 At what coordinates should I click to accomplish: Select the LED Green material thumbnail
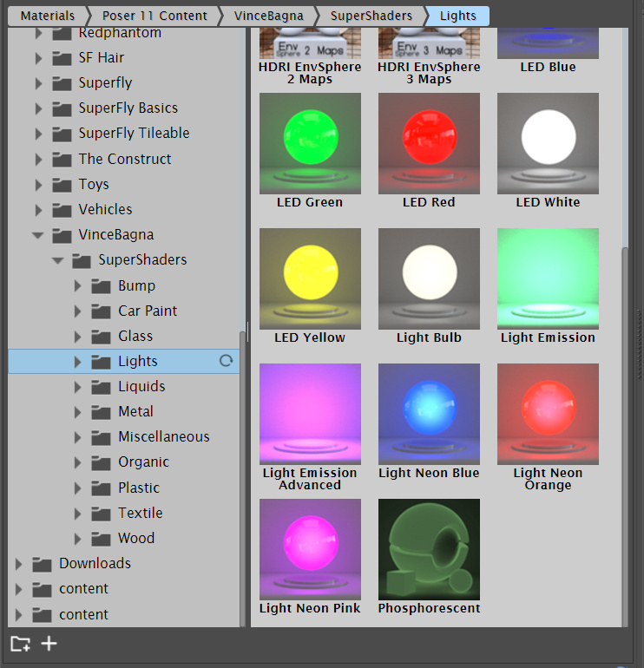[x=310, y=143]
